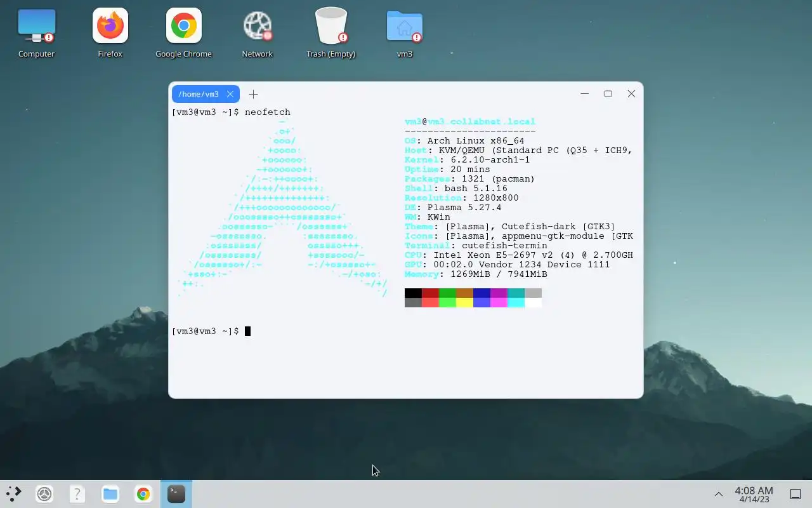Click the 'Packages: 1321 (pacman)' line

469,179
